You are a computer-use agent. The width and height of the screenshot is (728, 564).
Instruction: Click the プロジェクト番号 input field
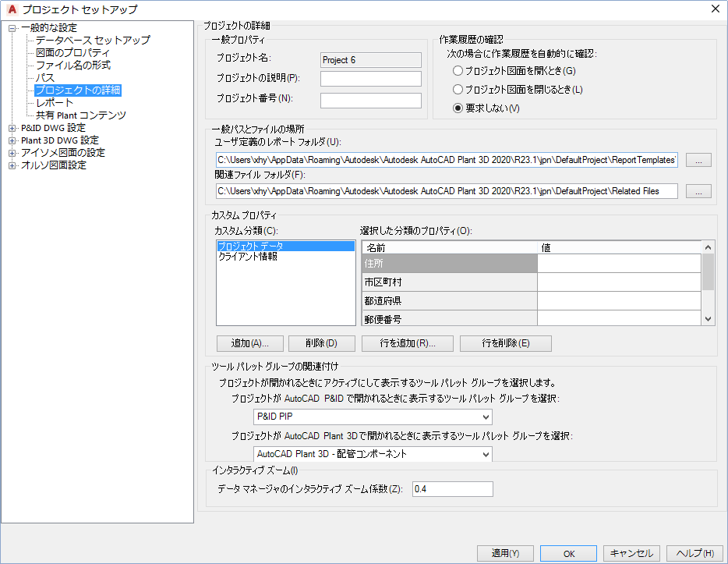371,101
